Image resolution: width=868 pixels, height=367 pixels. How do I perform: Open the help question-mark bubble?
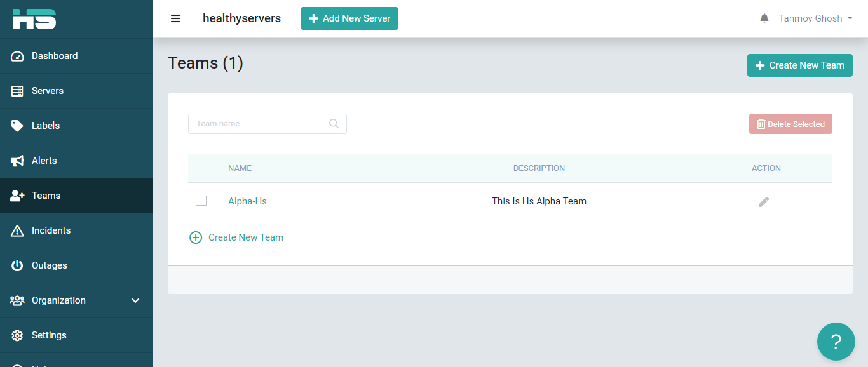[x=836, y=342]
